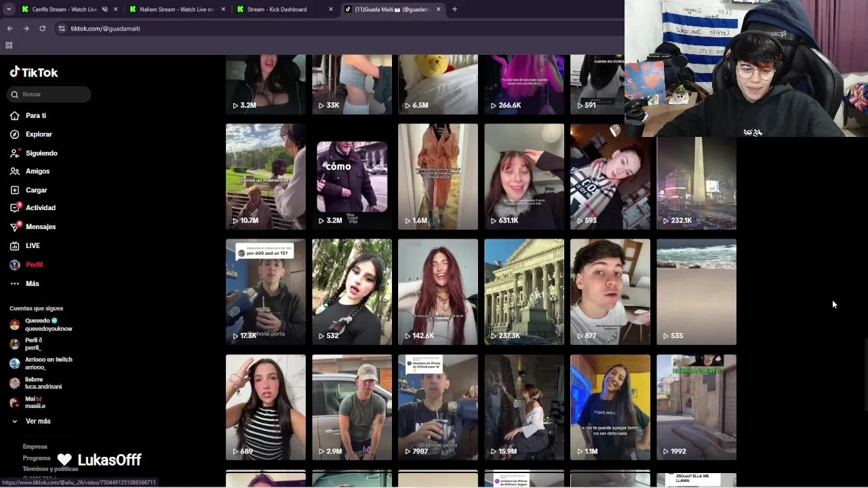Open the video with 1.1M views
Viewport: 868px width, 488px height.
[610, 407]
